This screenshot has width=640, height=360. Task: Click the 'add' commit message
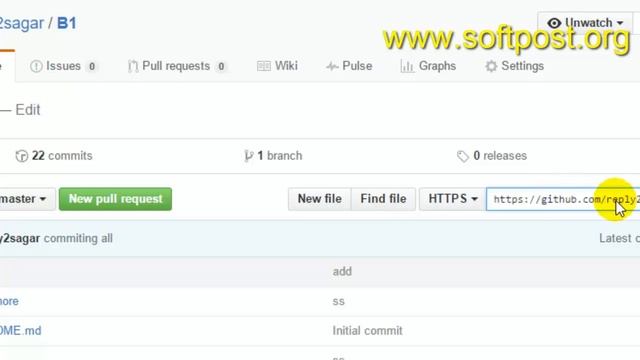(x=342, y=271)
